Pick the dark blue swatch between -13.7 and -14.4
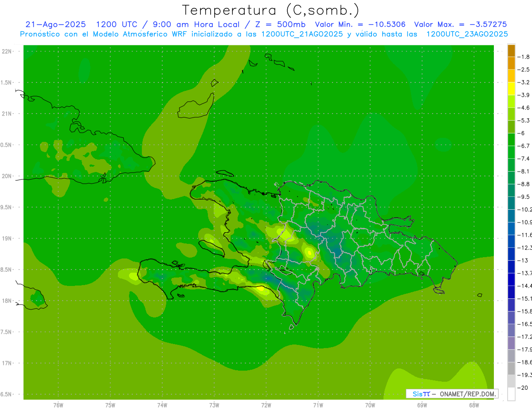 tap(511, 279)
